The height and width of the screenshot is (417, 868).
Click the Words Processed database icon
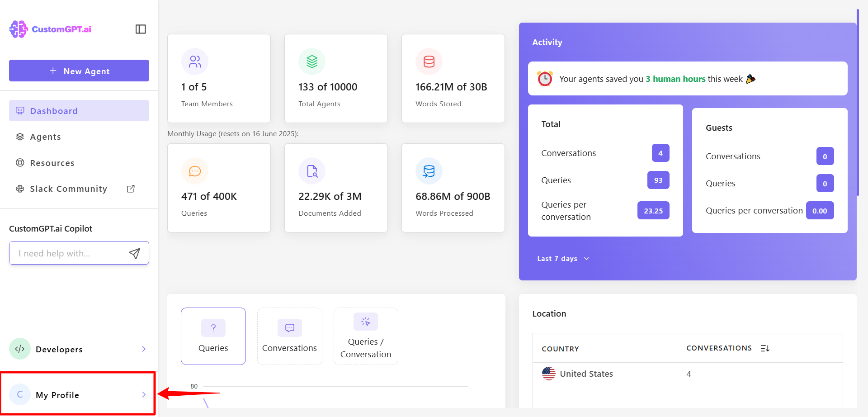429,171
